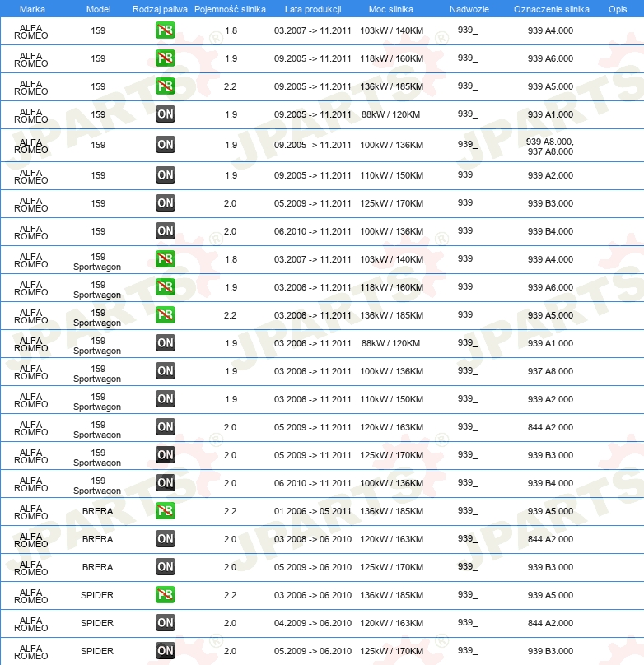The width and height of the screenshot is (644, 665).
Task: Click the Model column header
Action: tap(99, 9)
